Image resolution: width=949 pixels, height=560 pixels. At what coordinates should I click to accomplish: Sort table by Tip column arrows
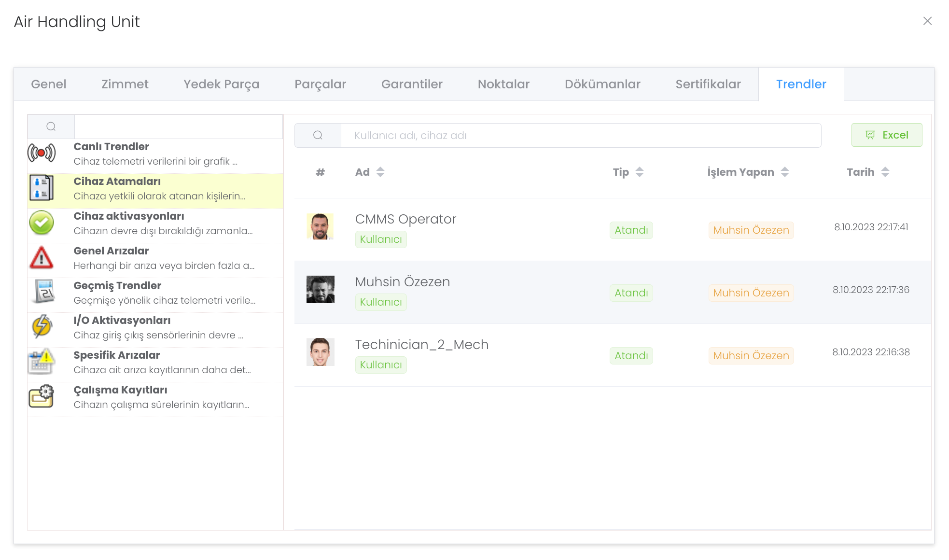tap(640, 172)
